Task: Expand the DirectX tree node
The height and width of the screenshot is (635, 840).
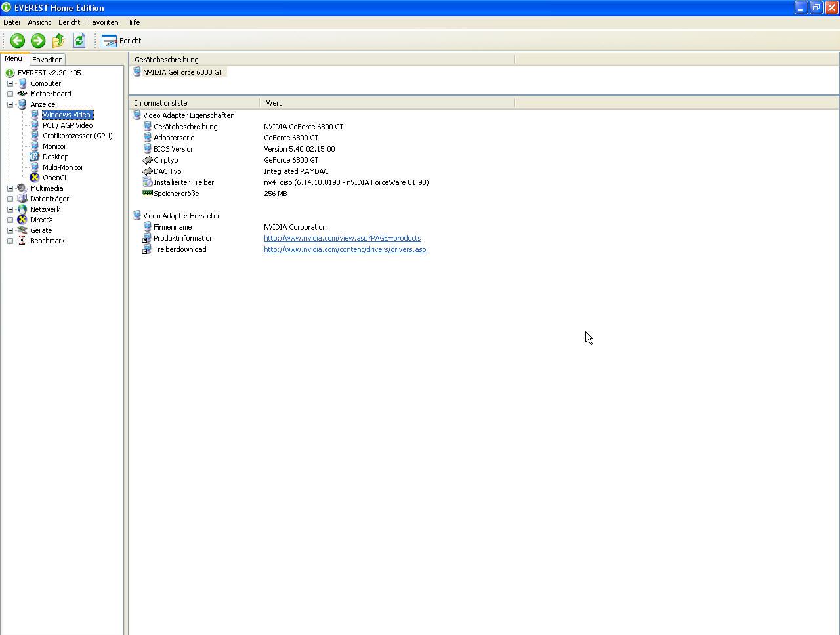Action: [x=10, y=220]
